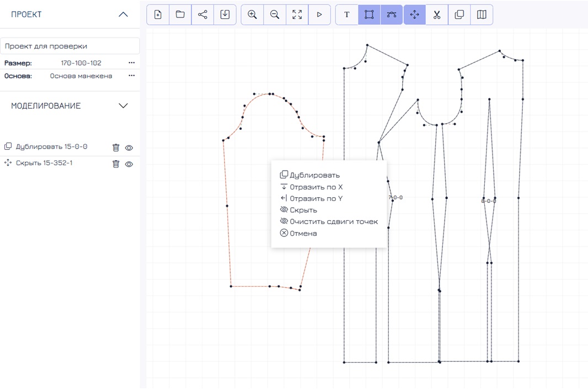Delete the Дублировать 15-0-0 operation
The height and width of the screenshot is (391, 588).
coord(116,148)
